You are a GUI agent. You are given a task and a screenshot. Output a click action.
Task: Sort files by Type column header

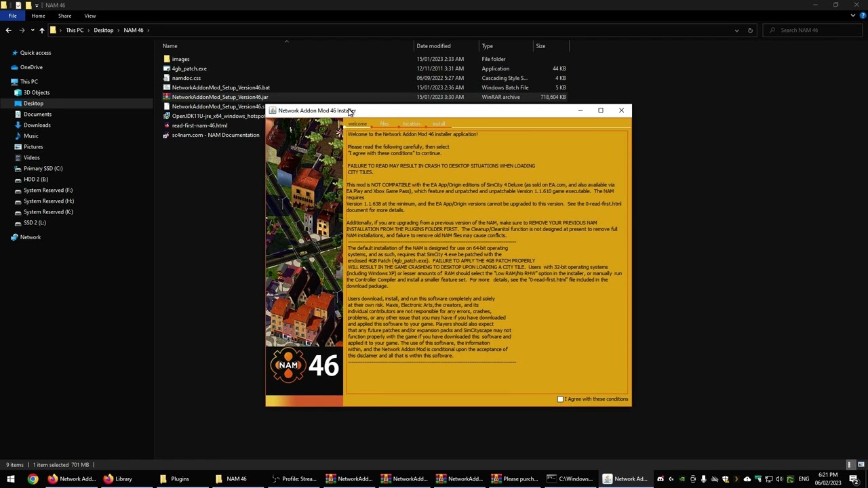pos(487,46)
